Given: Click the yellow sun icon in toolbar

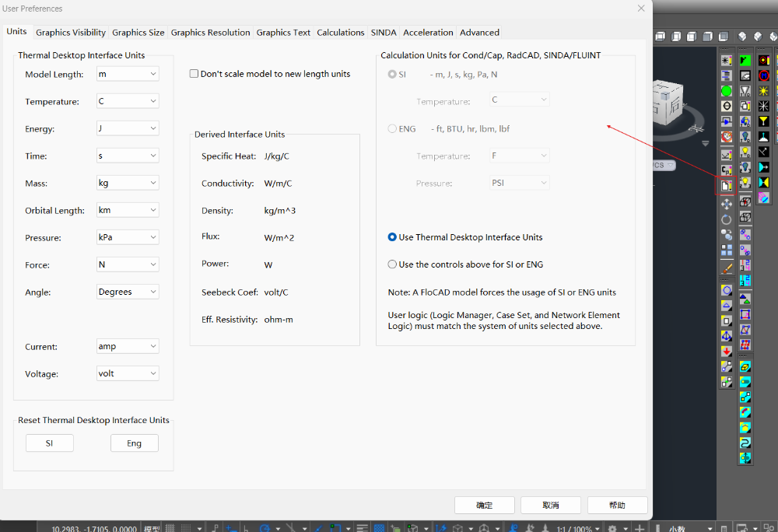Looking at the screenshot, I should tap(764, 91).
